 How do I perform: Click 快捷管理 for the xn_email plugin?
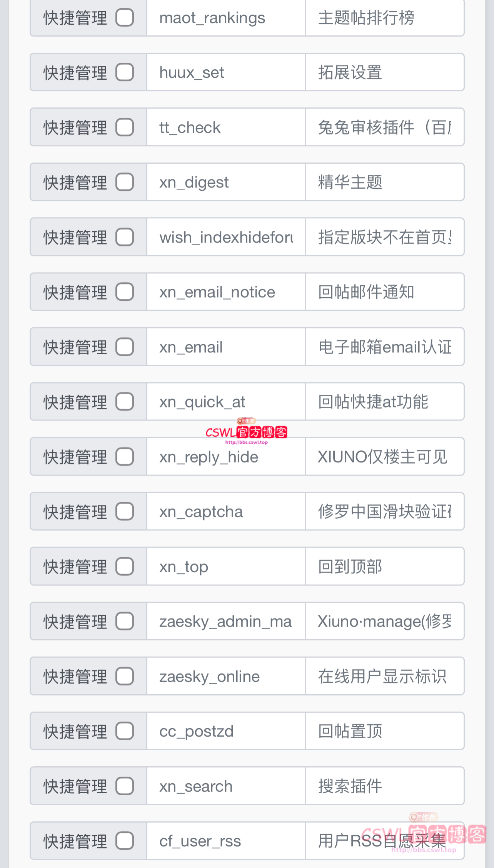click(x=75, y=347)
